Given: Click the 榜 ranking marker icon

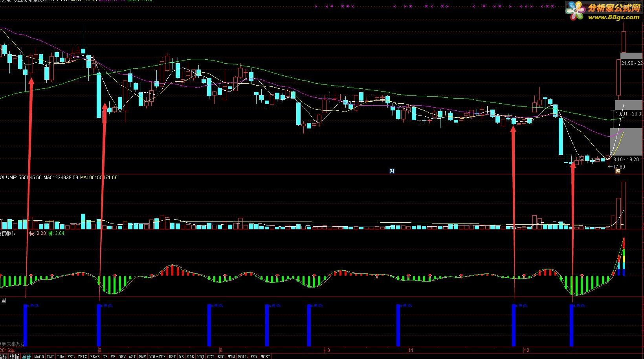Looking at the screenshot, I should (x=618, y=171).
